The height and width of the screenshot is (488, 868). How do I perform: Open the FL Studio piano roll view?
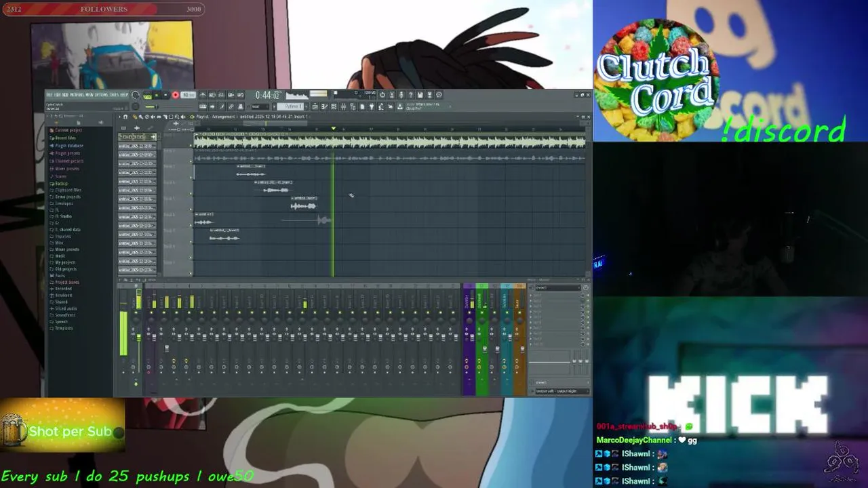point(324,106)
